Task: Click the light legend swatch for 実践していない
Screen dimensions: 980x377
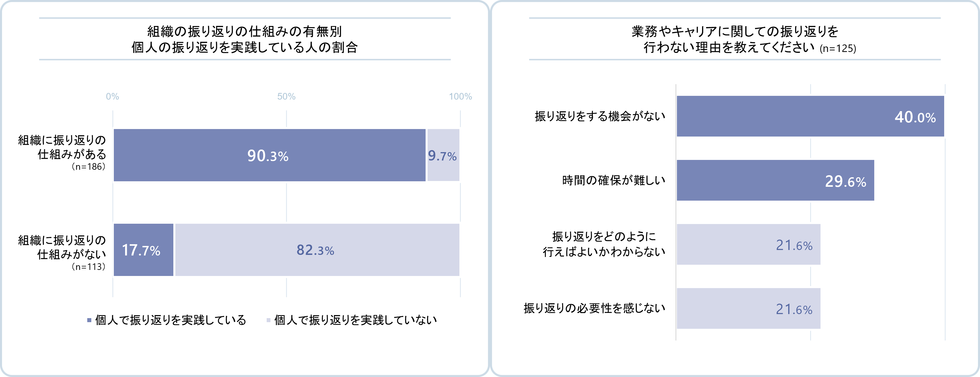Action: click(x=268, y=320)
